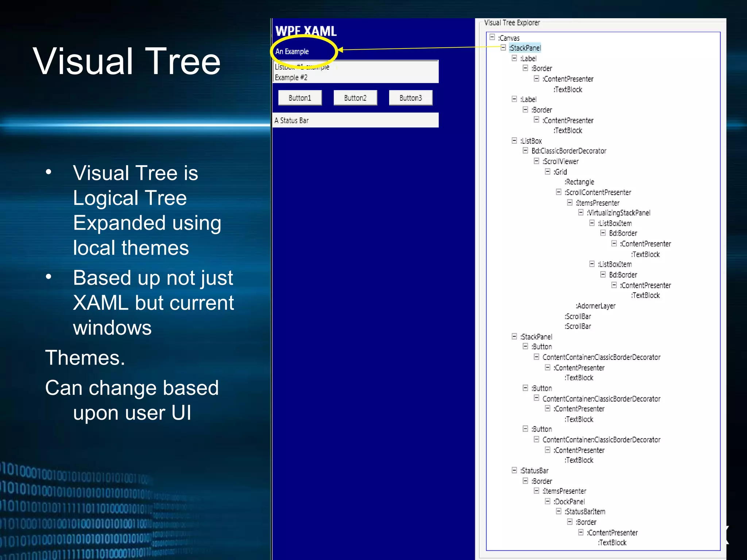The image size is (747, 560).
Task: Collapse the ScrollContentPresenter node
Action: 558,192
